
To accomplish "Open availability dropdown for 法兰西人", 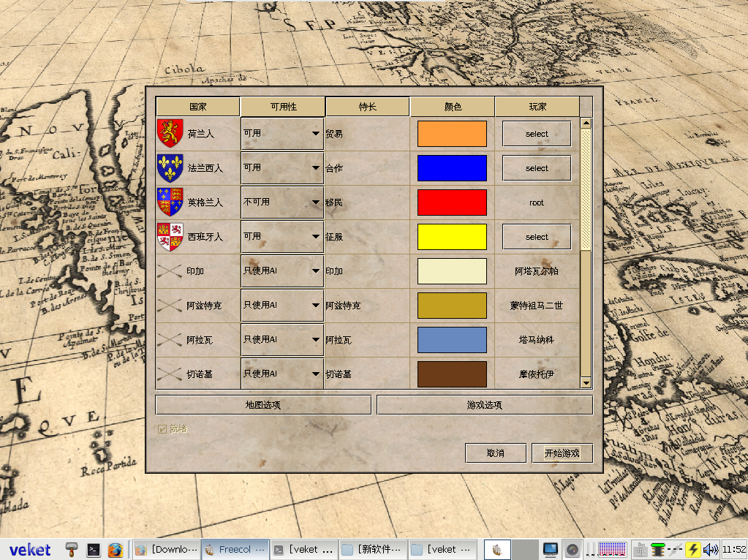I will 282,168.
